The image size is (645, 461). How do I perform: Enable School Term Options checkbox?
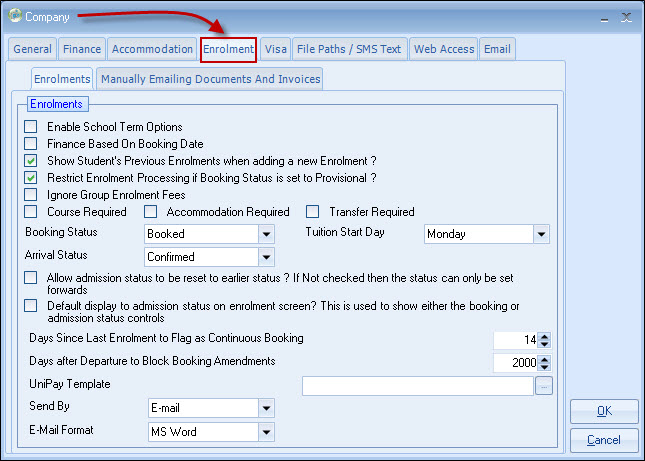pyautogui.click(x=31, y=127)
